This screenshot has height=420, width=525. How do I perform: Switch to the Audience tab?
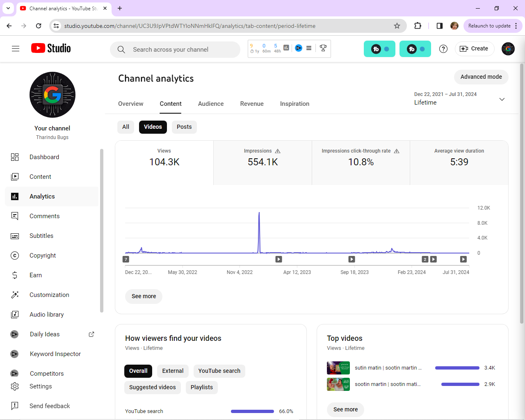pos(211,104)
